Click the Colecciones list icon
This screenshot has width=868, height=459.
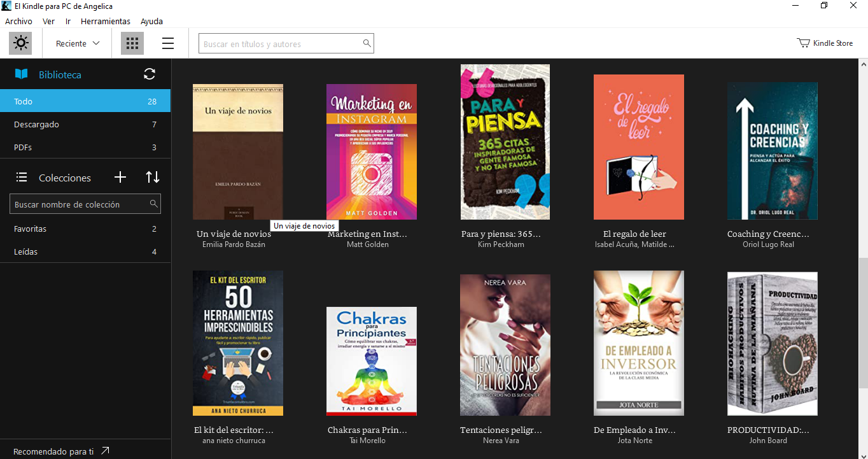[x=22, y=178]
